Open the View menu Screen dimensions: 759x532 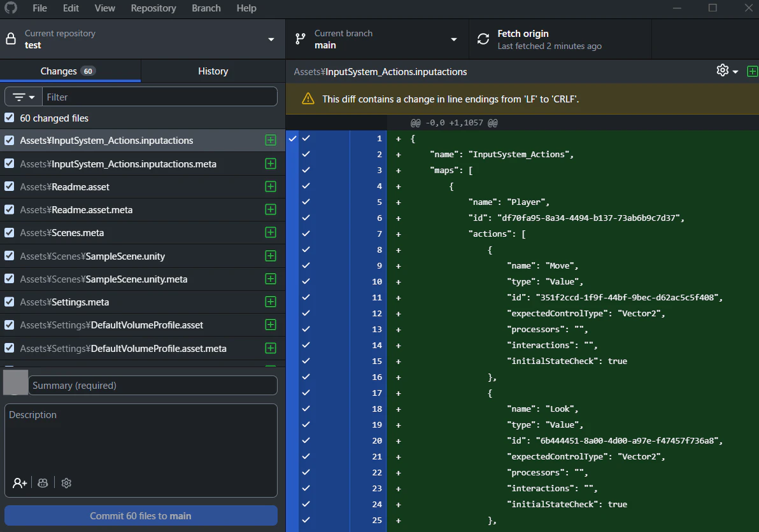click(105, 8)
